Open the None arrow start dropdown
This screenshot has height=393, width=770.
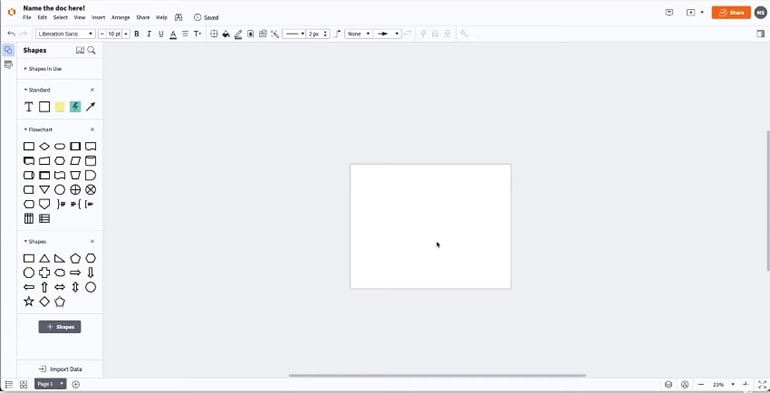coord(358,34)
